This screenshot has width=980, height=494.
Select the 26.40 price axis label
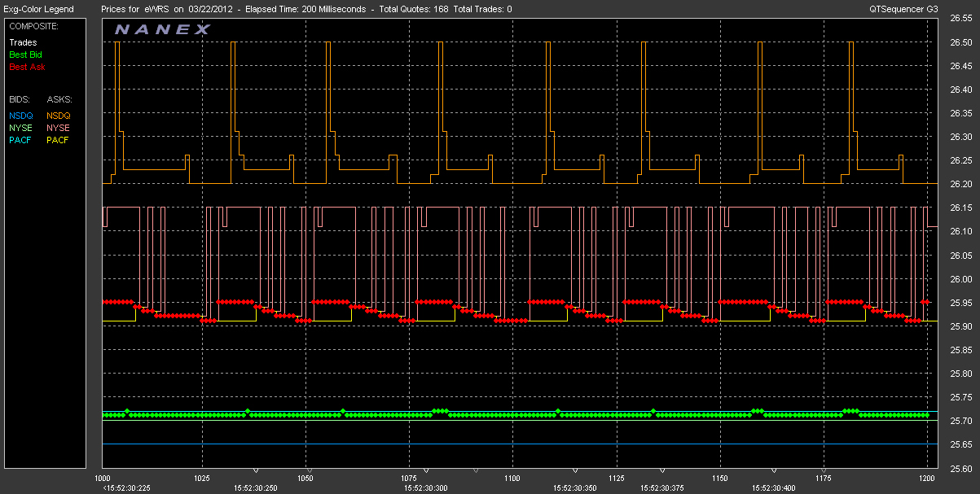(961, 90)
